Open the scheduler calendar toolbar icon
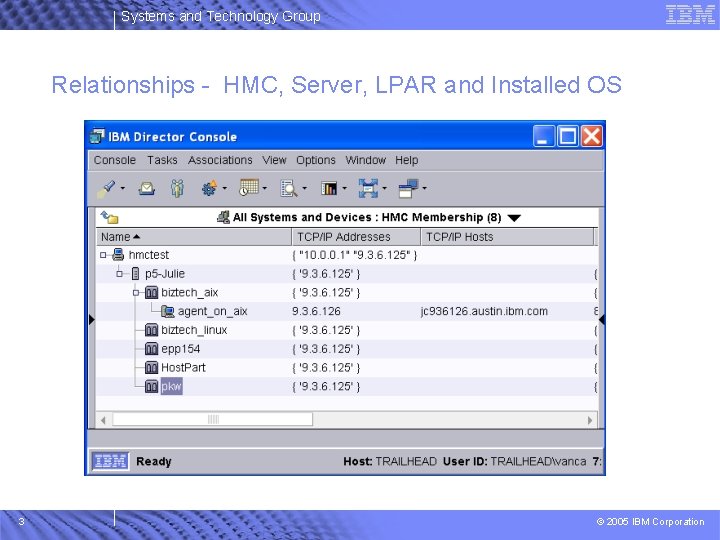720x540 pixels. click(x=249, y=187)
